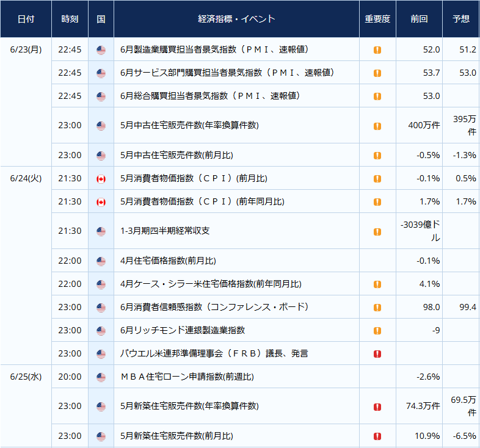480x448 pixels.
Task: Click the 前回 column header
Action: [x=419, y=19]
